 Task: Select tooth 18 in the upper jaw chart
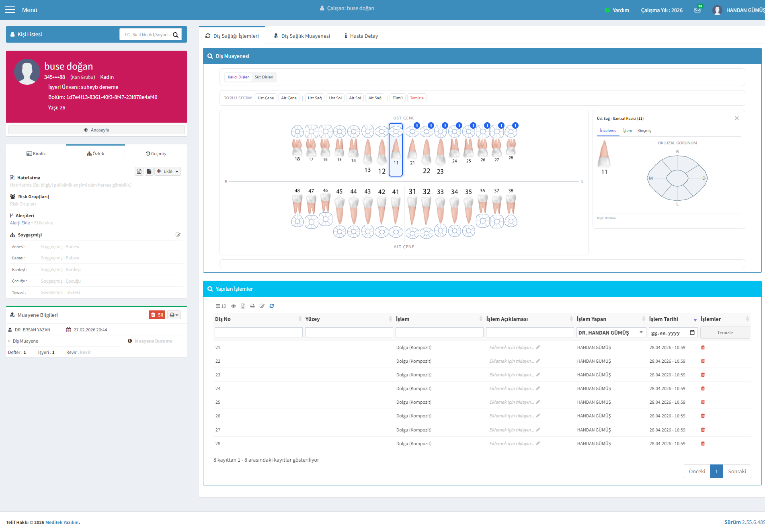pos(297,143)
